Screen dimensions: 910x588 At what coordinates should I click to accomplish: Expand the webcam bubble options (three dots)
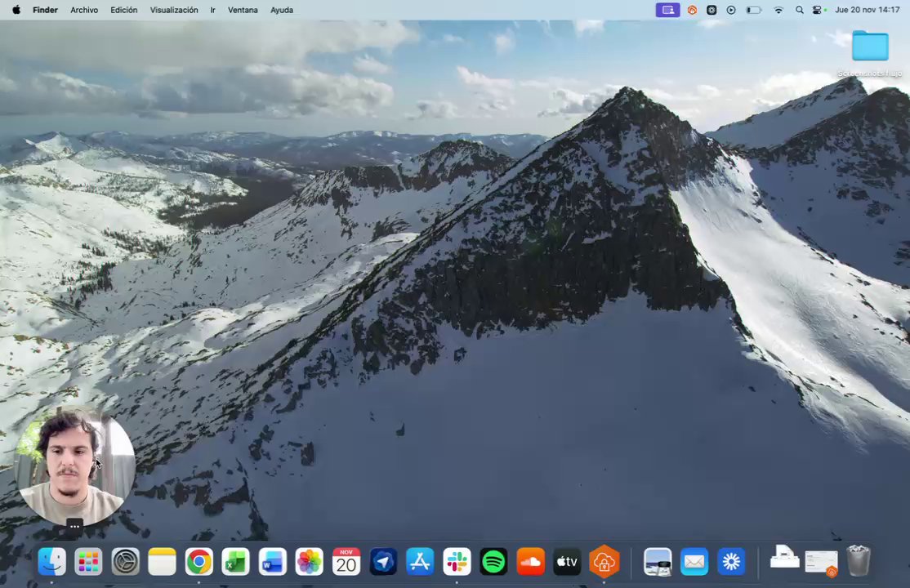74,526
